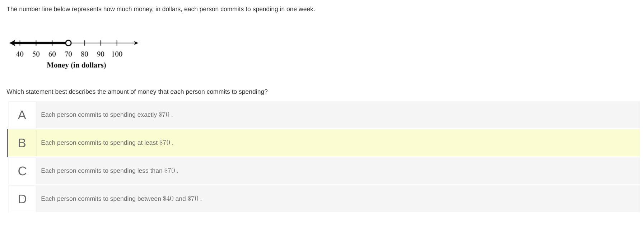Image resolution: width=644 pixels, height=227 pixels.
Task: Click the 'Money (in dollars)' axis caption
Action: point(76,65)
